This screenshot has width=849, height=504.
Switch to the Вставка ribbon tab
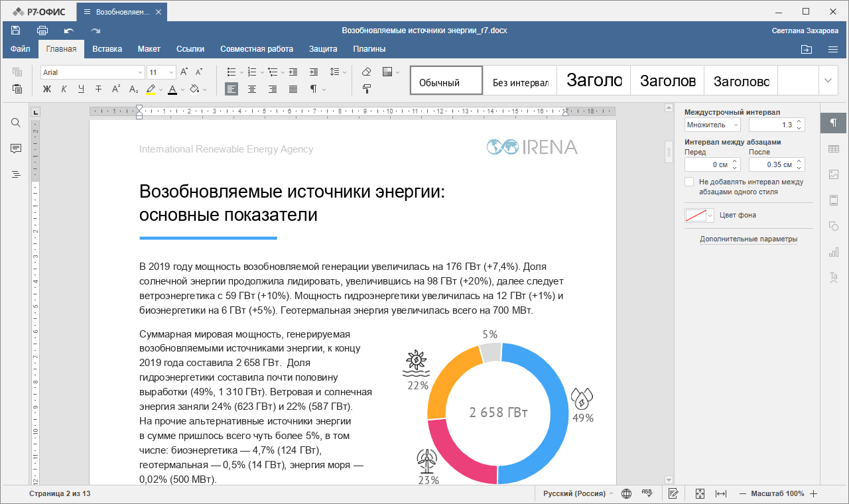pyautogui.click(x=107, y=48)
